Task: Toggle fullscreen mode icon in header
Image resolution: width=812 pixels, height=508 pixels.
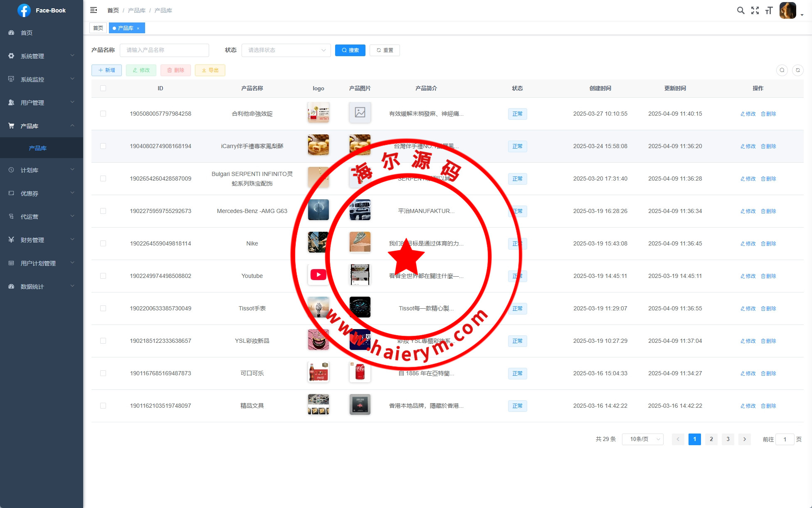Action: [x=755, y=10]
